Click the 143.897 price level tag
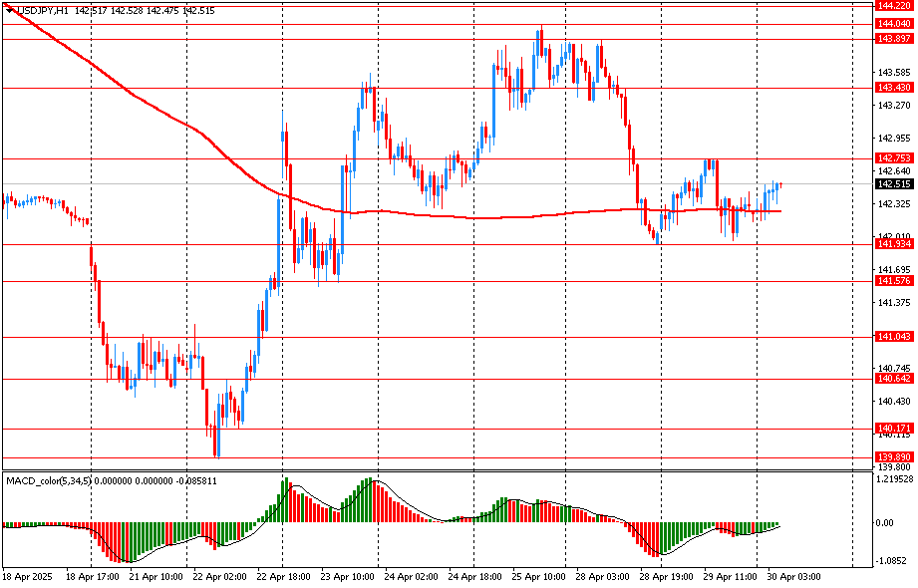Viewport: 918px width, 588px height. click(894, 38)
